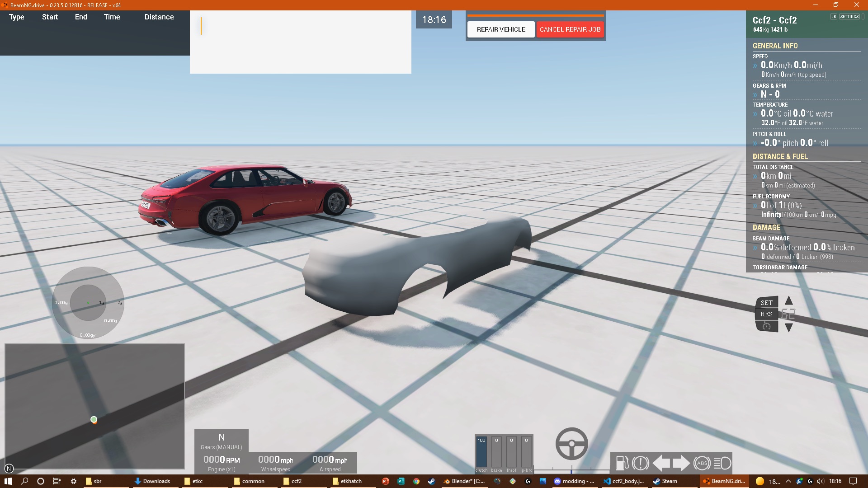This screenshot has width=868, height=488.
Task: Toggle LB unit switch in info panel
Action: point(834,17)
